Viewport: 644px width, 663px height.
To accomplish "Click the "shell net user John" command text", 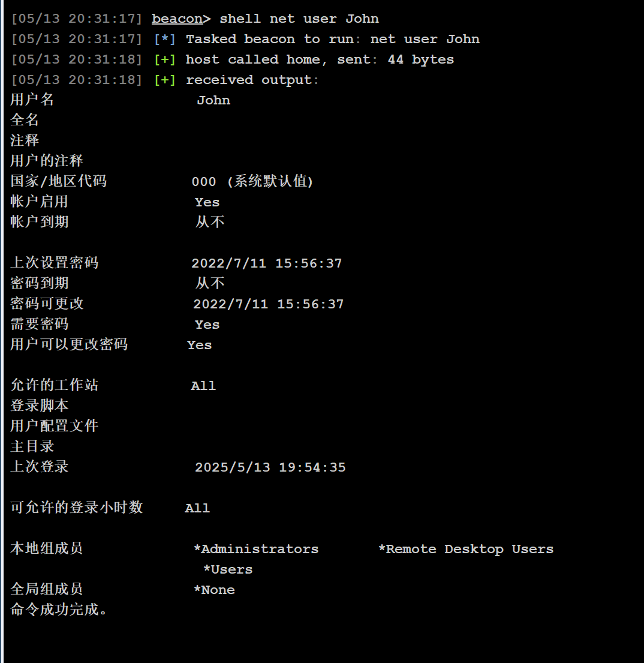I will click(x=299, y=19).
